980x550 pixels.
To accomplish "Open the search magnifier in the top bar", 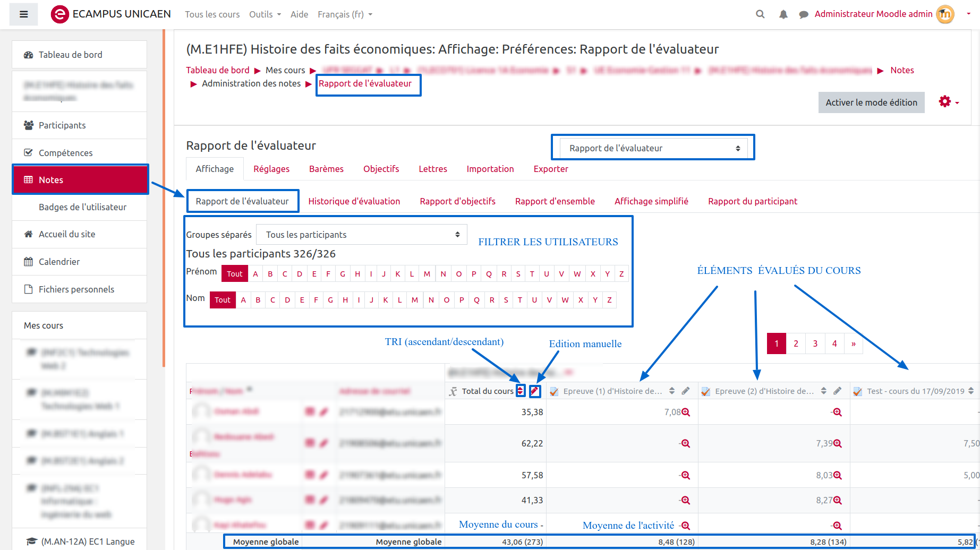I will tap(760, 14).
